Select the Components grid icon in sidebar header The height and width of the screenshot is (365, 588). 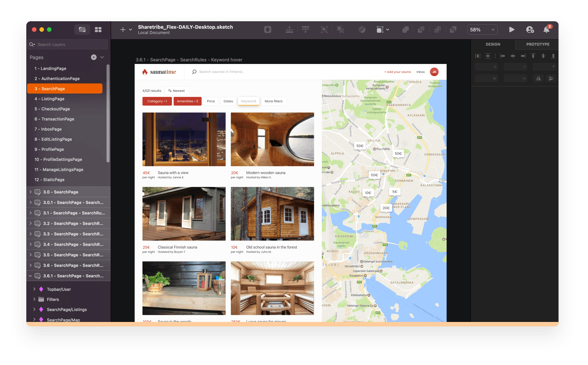98,29
